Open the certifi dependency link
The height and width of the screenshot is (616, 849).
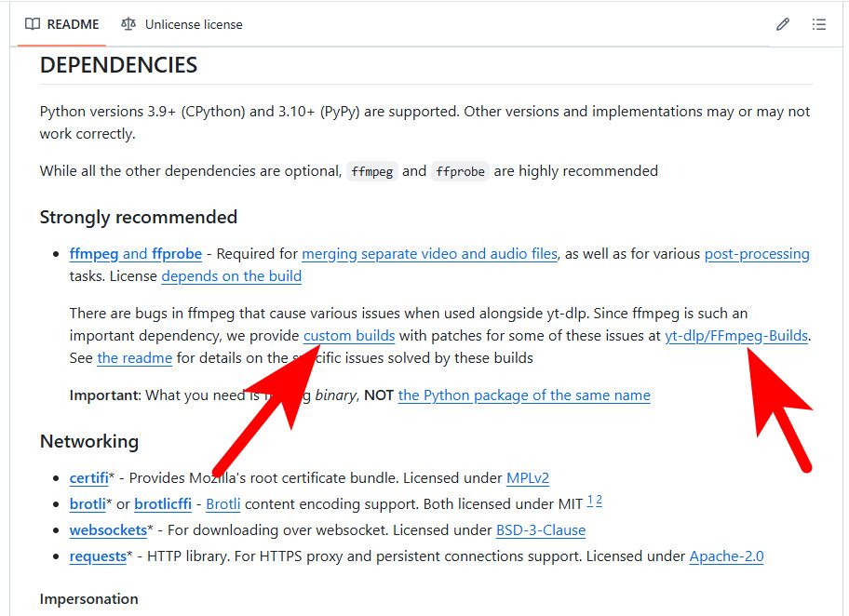[x=88, y=478]
